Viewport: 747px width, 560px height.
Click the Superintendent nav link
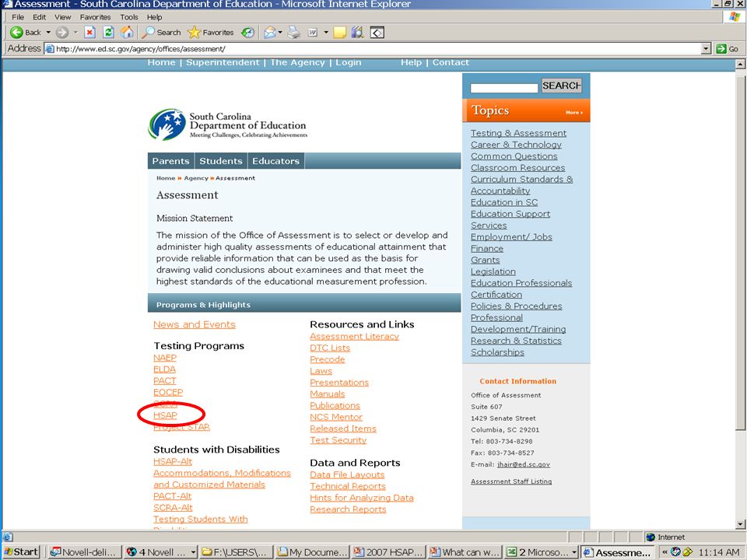point(223,62)
